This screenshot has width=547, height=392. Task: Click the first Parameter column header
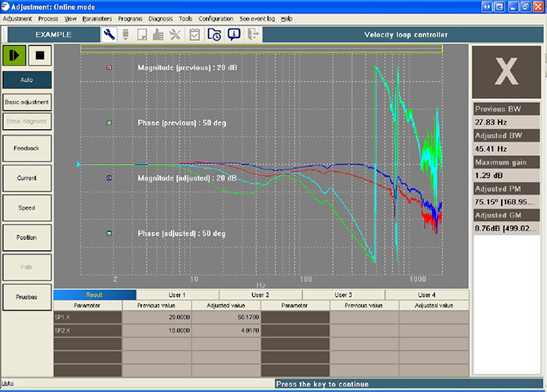tap(87, 306)
